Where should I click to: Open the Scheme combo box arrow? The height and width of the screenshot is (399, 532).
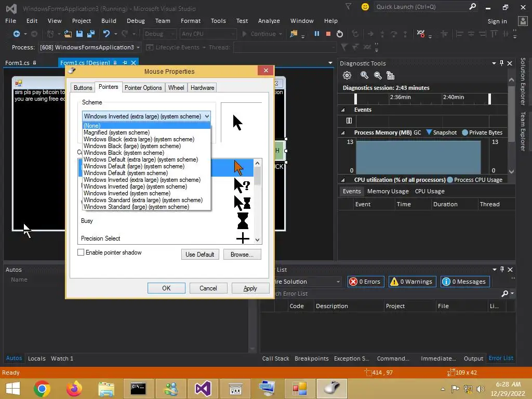[207, 116]
